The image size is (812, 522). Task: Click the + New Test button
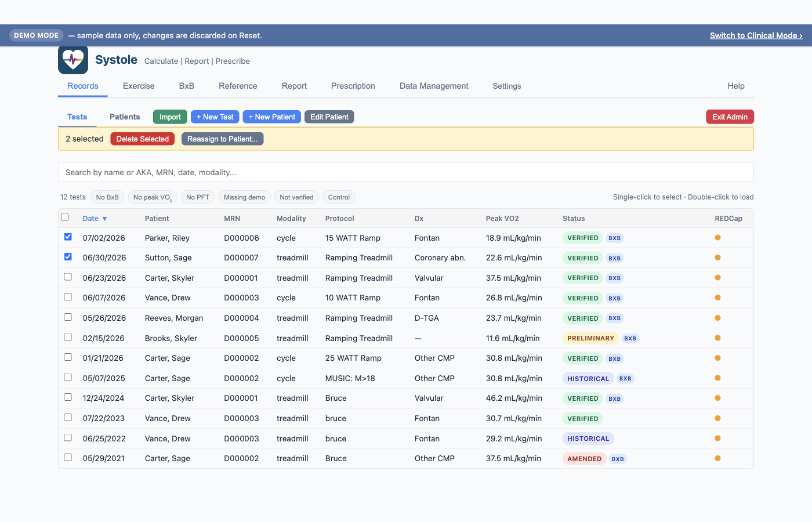click(x=215, y=117)
